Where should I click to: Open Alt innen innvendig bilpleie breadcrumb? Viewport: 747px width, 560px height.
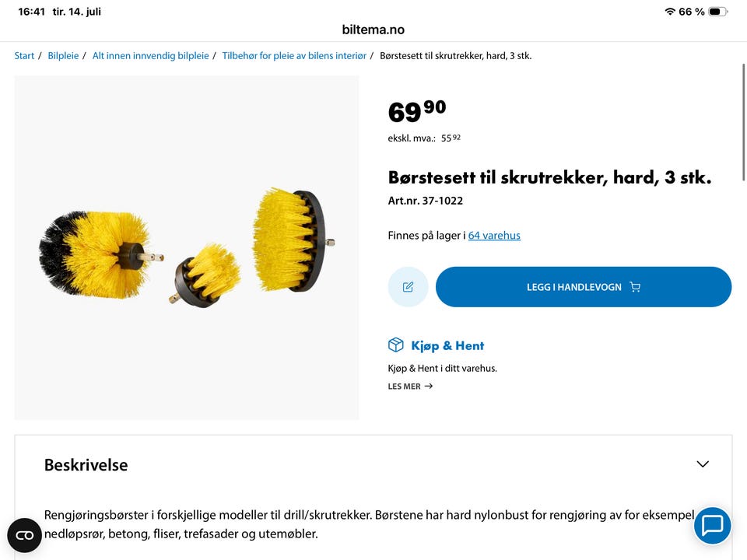(x=150, y=56)
